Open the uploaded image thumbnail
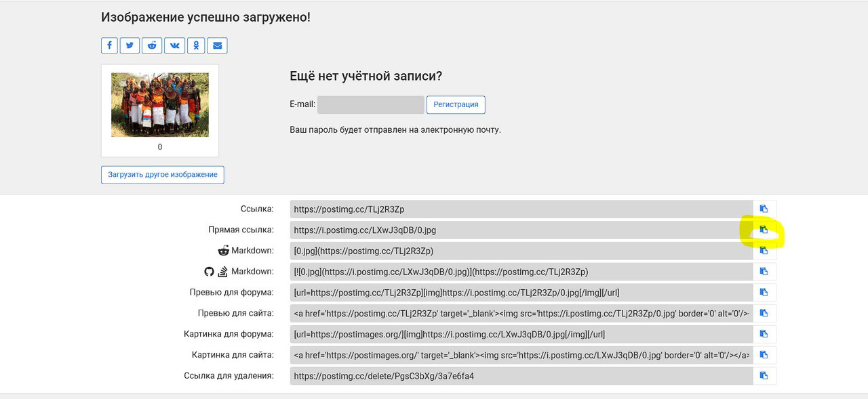This screenshot has height=399, width=868. (160, 105)
